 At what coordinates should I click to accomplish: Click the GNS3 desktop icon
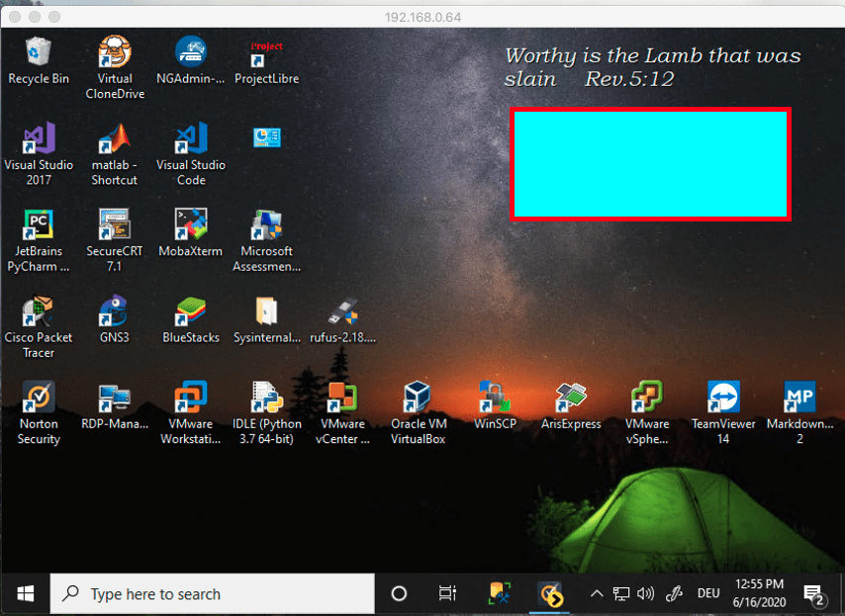tap(115, 312)
